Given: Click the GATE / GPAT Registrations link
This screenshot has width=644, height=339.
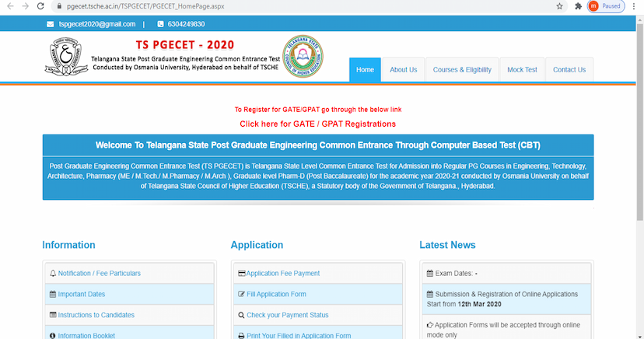Looking at the screenshot, I should (x=318, y=124).
